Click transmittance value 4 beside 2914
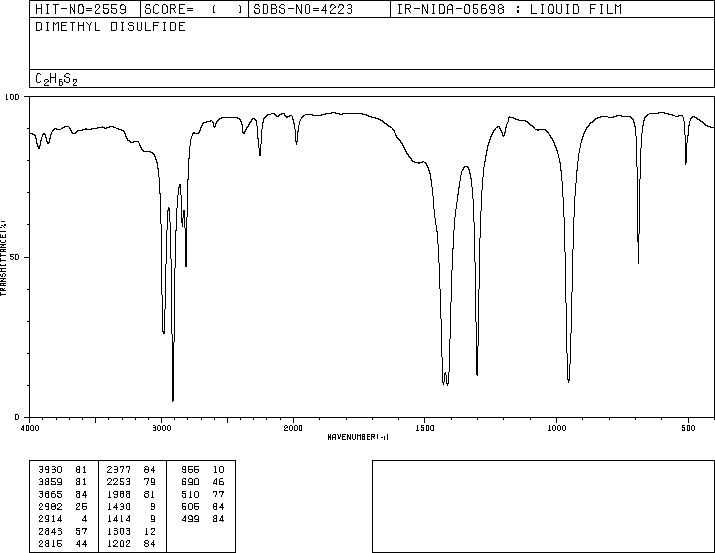Image resolution: width=715 pixels, height=553 pixels. tap(84, 519)
